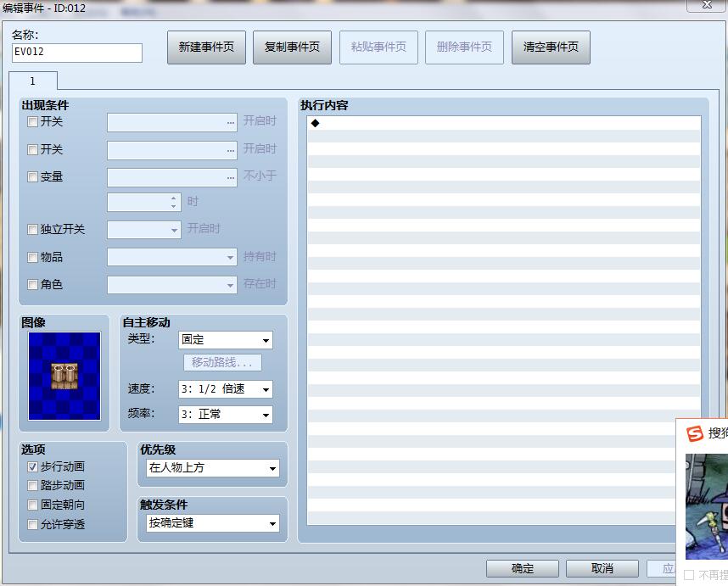
Task: Confirm with the 确定 button
Action: coord(523,568)
